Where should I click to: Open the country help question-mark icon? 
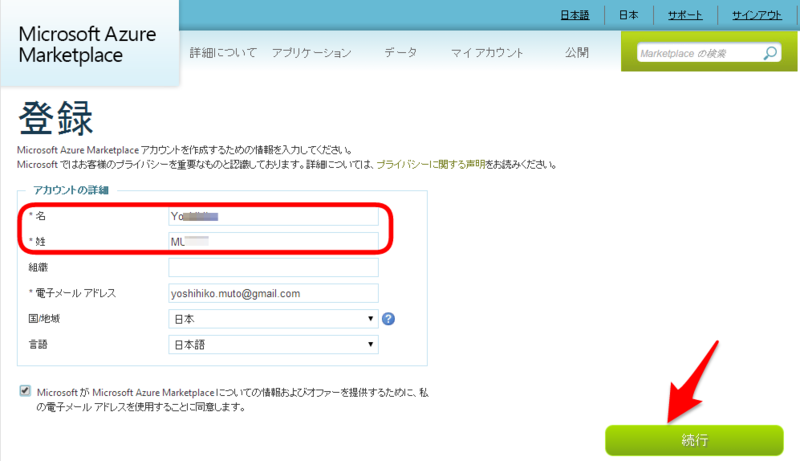(x=388, y=319)
